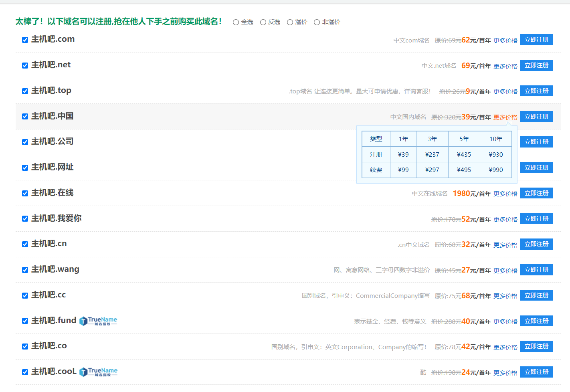This screenshot has width=570, height=392.
Task: Deselect the 主机吧.wang checkbox
Action: pyautogui.click(x=25, y=270)
